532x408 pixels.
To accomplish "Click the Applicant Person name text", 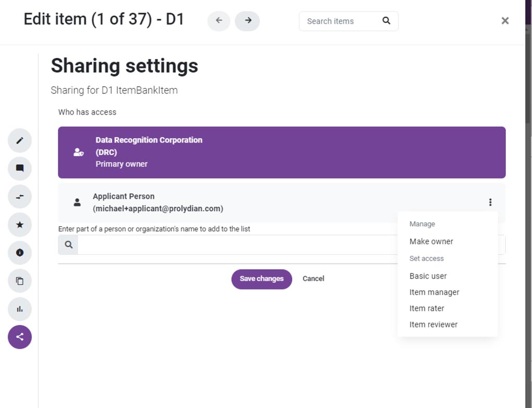I will point(124,196).
